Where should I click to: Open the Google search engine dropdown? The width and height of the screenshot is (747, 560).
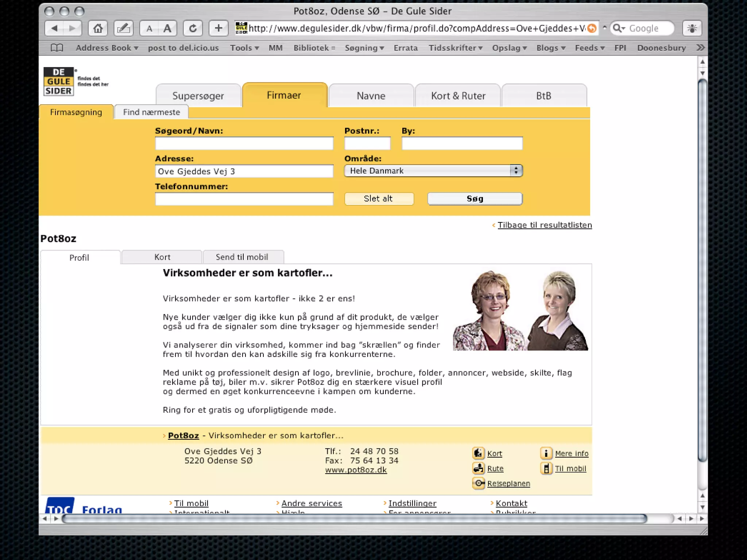point(619,28)
